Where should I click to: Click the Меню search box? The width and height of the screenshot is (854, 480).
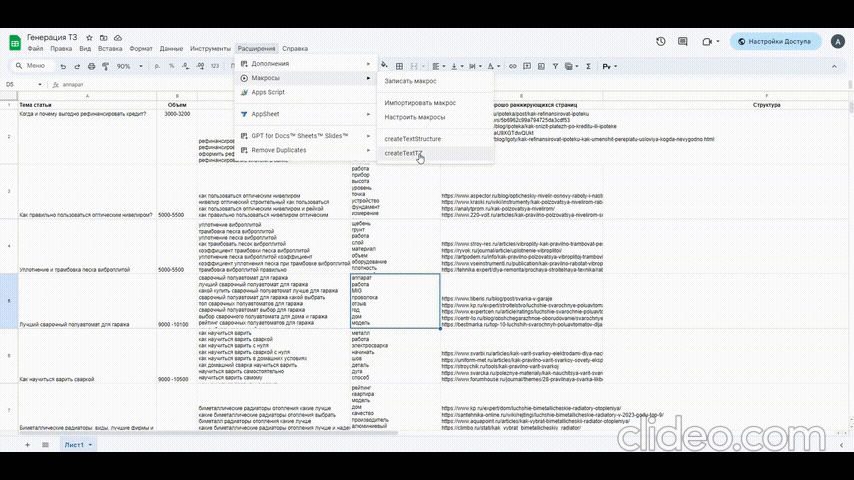[32, 66]
